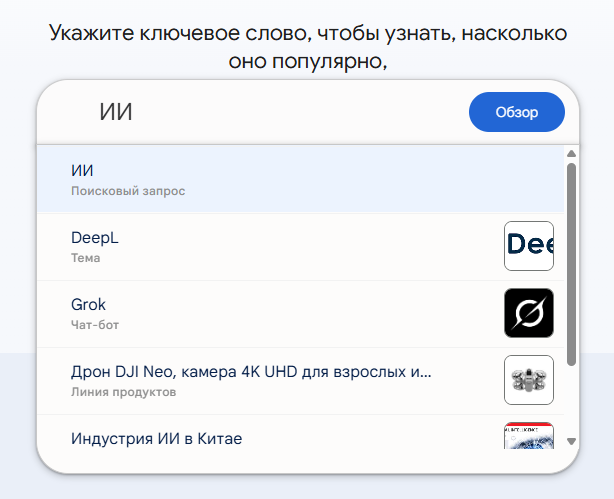Choose the DeepL Тема suggestion
Viewport: 614px width, 499px height.
300,247
